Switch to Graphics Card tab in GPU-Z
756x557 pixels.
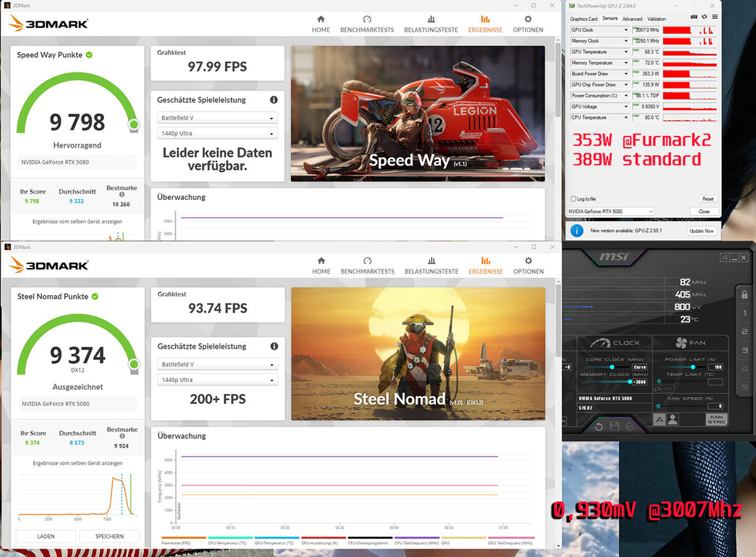point(583,19)
